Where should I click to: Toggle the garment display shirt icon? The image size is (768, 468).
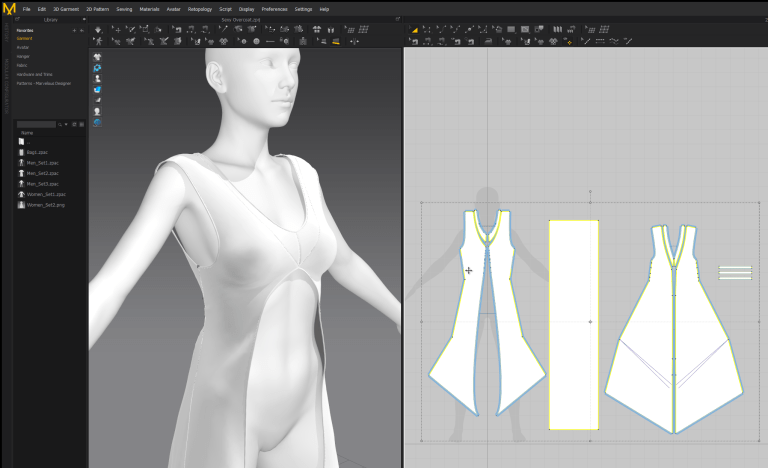tap(97, 57)
